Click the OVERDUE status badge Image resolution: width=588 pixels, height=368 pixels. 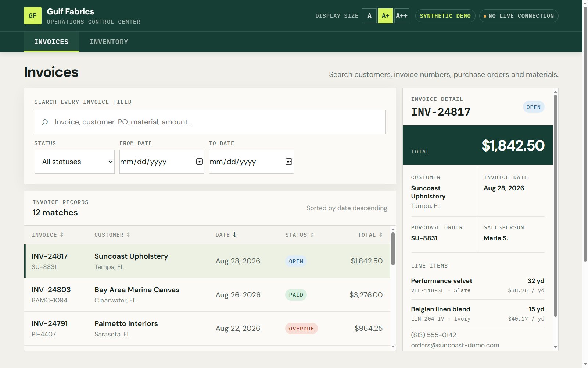click(x=301, y=329)
